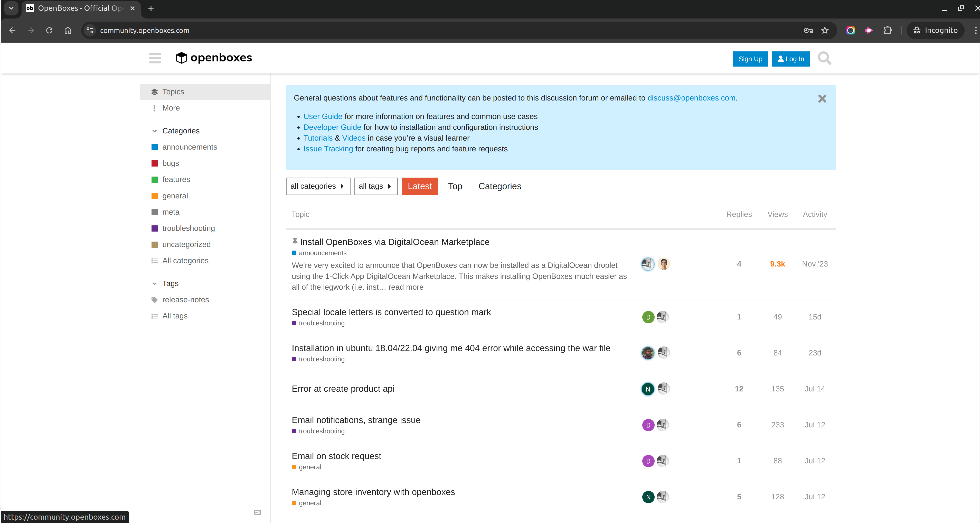Click the keyboard shortcuts icon in sidebar
This screenshot has width=980, height=523.
pyautogui.click(x=258, y=512)
